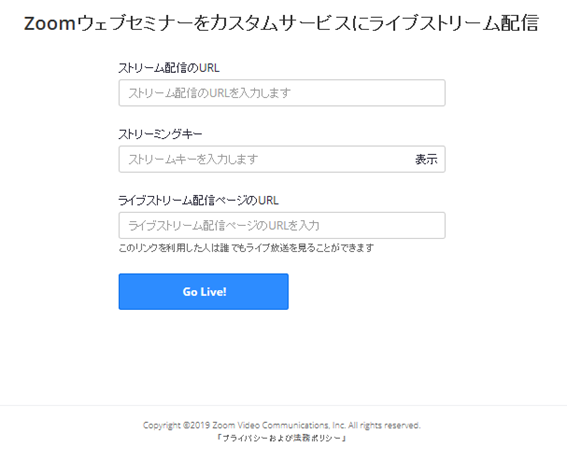Open the プライバシーおよび法務ポリシー link
Viewport: 567px width, 461px height.
point(282,438)
